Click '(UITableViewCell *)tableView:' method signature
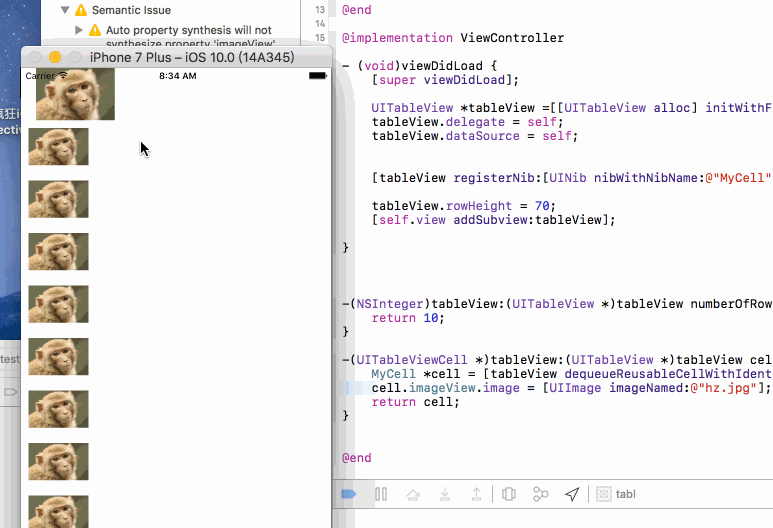This screenshot has width=773, height=528. [456, 360]
